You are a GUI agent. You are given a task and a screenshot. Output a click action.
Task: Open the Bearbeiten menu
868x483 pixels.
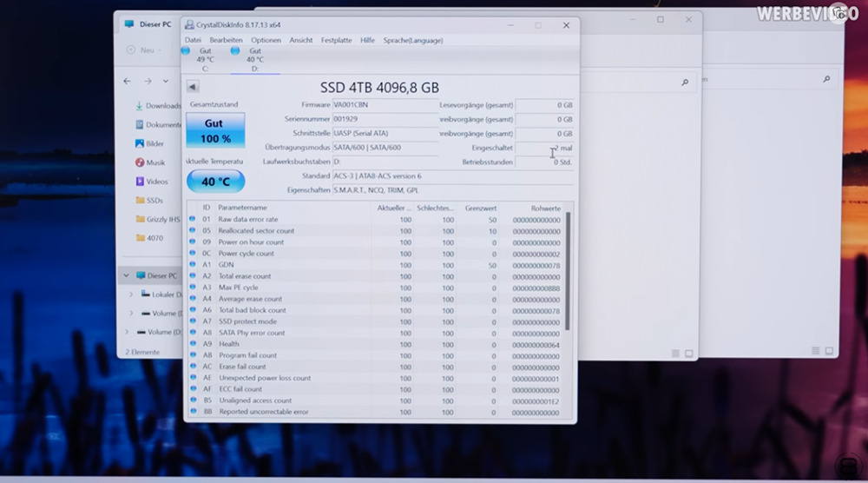pos(226,40)
